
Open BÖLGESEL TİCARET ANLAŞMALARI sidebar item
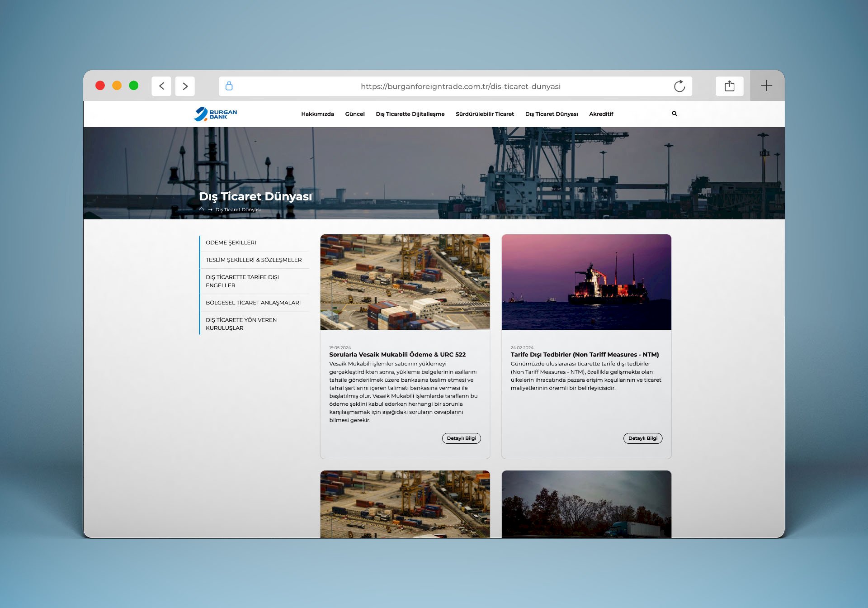pos(255,303)
